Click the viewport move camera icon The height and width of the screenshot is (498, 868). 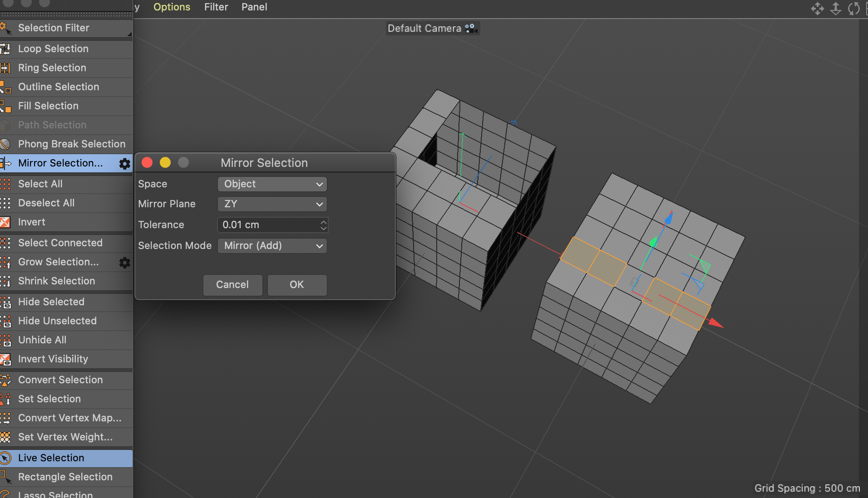(x=817, y=9)
